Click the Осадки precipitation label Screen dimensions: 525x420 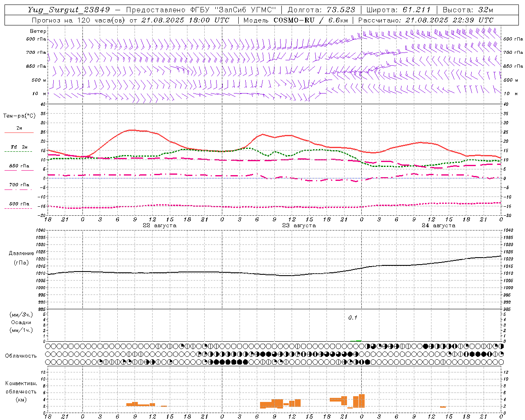tap(21, 322)
